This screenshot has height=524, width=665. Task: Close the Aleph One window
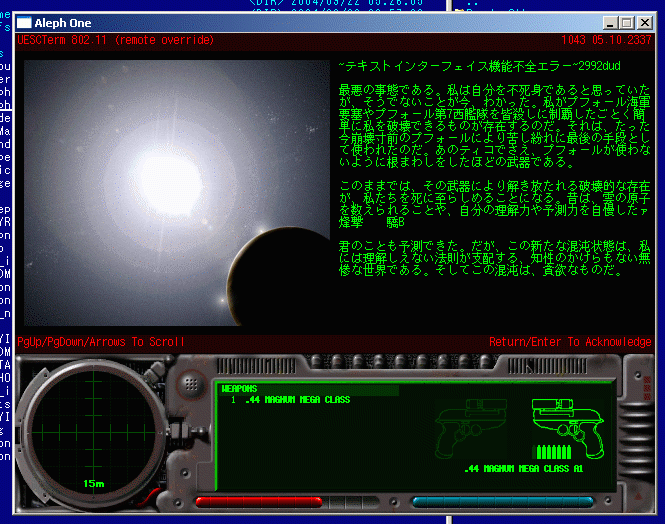click(645, 23)
